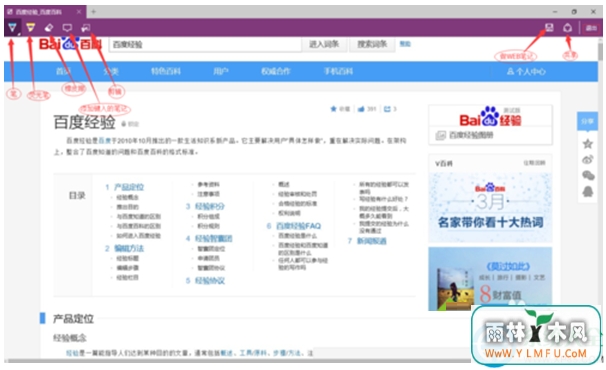Choose the Eraser tool

click(x=49, y=27)
